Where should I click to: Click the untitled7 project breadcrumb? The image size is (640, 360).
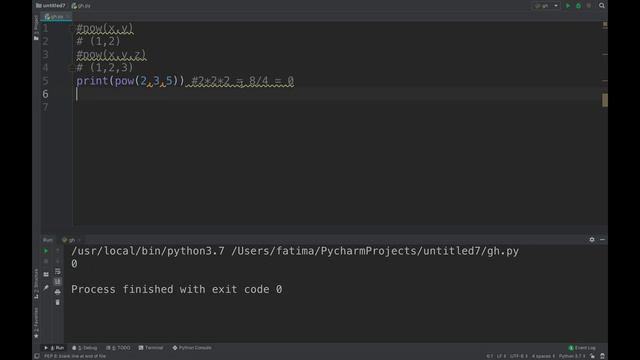(51, 6)
